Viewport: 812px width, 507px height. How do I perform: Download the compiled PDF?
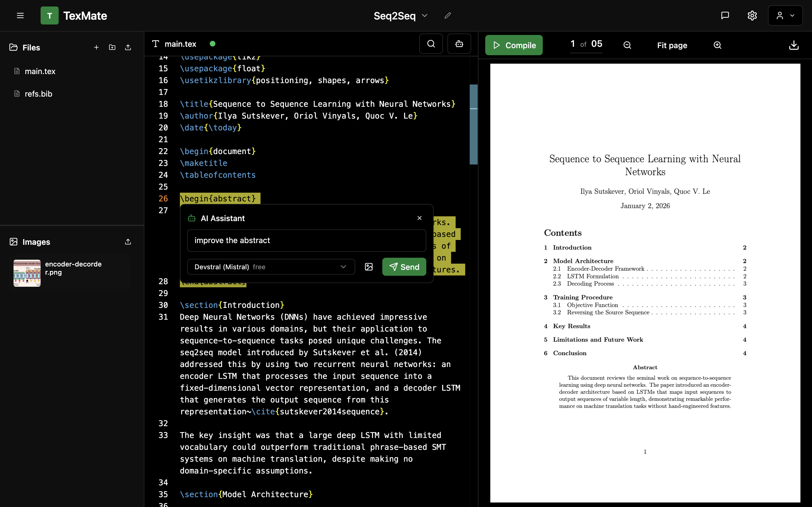(x=793, y=45)
